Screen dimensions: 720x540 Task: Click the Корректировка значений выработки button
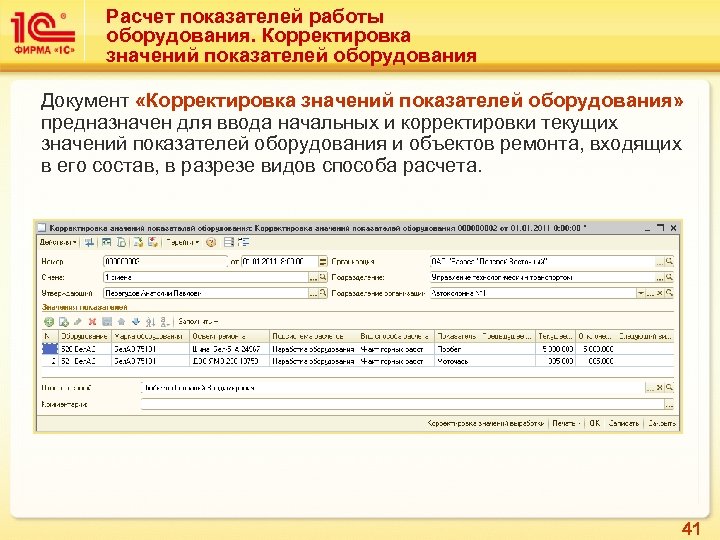click(x=486, y=423)
